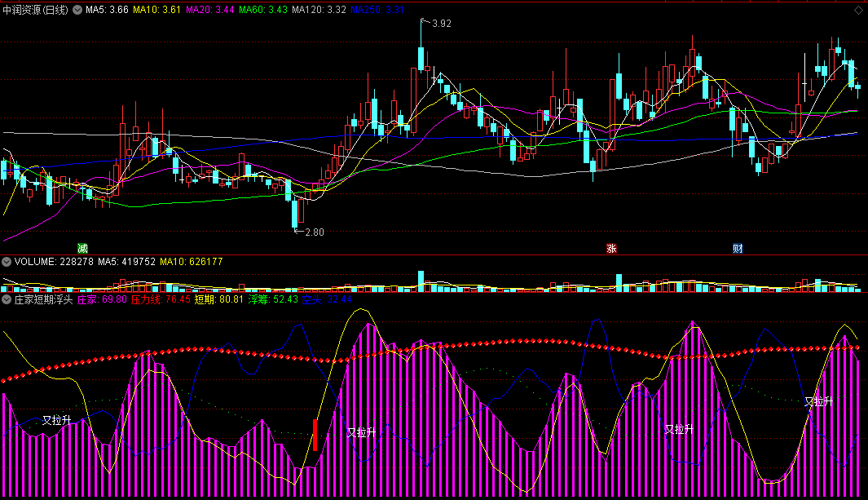This screenshot has width=868, height=500.
Task: Click the 又拉升 label below 张 marker area
Action: [x=679, y=429]
